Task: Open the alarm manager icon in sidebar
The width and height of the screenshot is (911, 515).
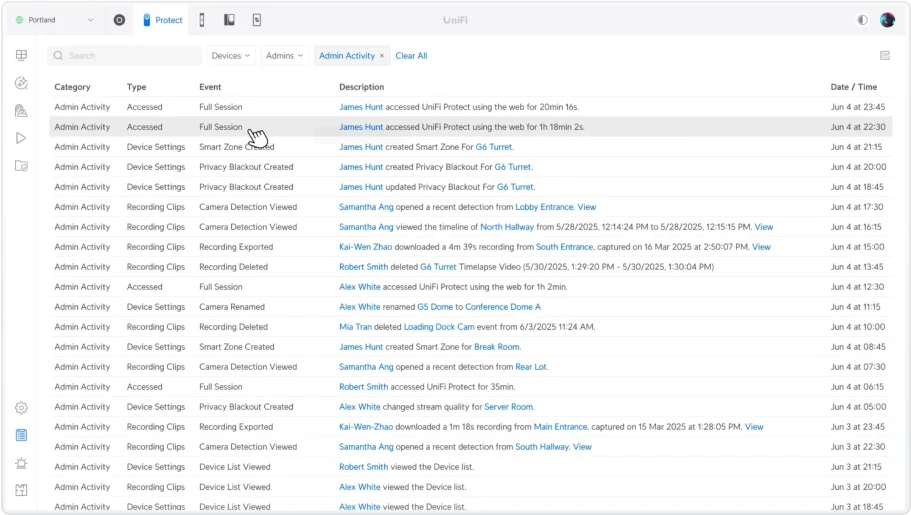Action: coord(21,463)
